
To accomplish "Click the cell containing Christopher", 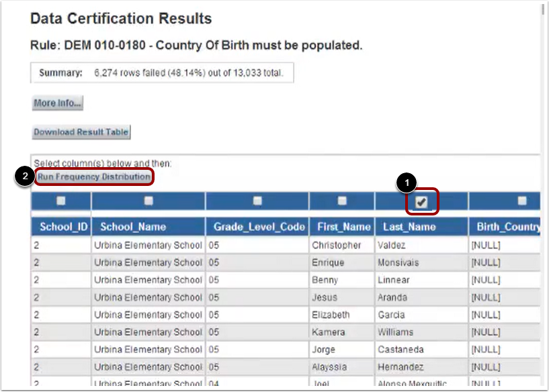I will click(x=339, y=245).
